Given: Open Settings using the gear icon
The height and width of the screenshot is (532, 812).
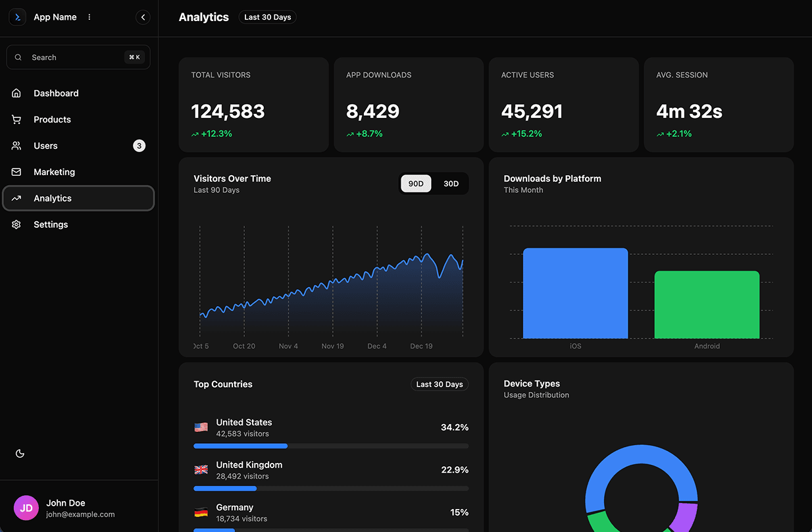Looking at the screenshot, I should [16, 225].
